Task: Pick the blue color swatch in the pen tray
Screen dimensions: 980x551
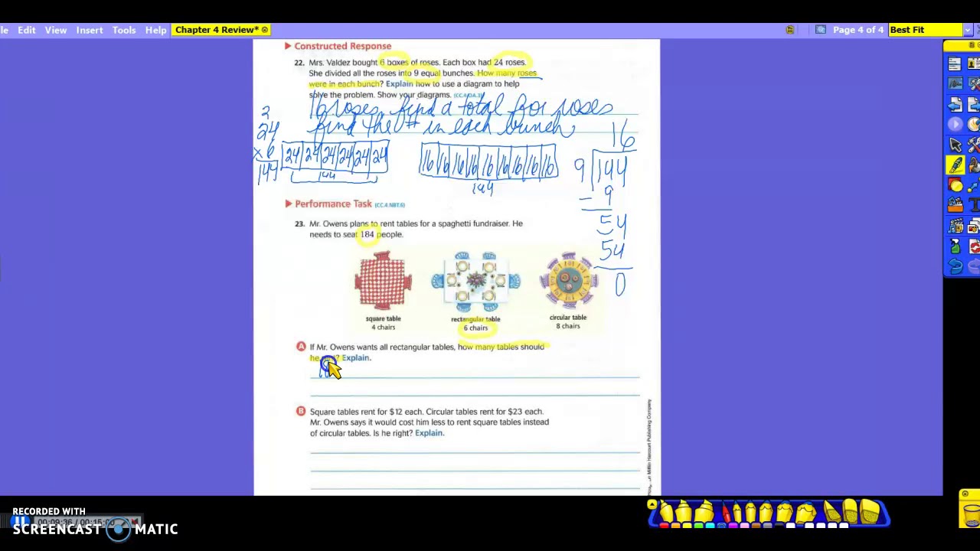Action: click(x=721, y=525)
